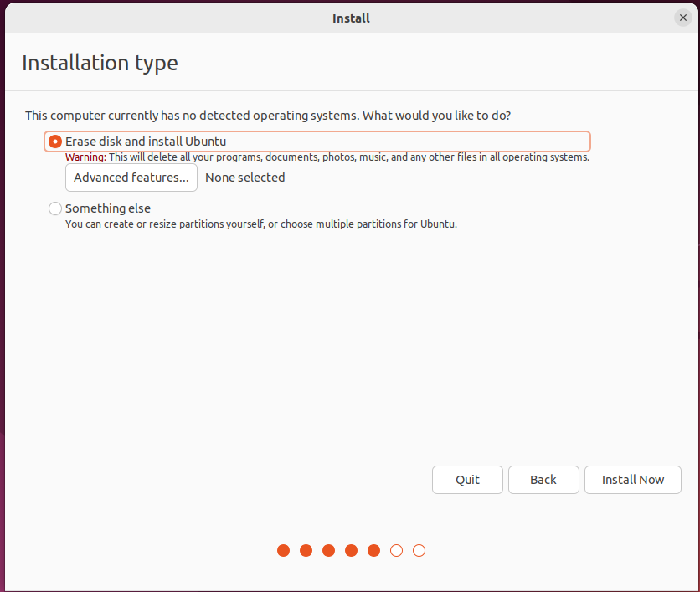Close the Install window with the X icon
Screen dimensions: 700x592
pyautogui.click(x=682, y=18)
